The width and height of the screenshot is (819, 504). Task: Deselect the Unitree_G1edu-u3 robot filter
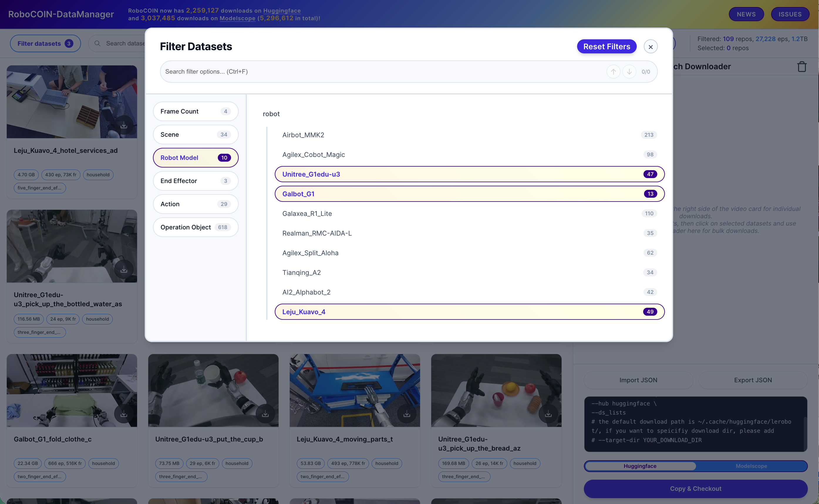[469, 174]
